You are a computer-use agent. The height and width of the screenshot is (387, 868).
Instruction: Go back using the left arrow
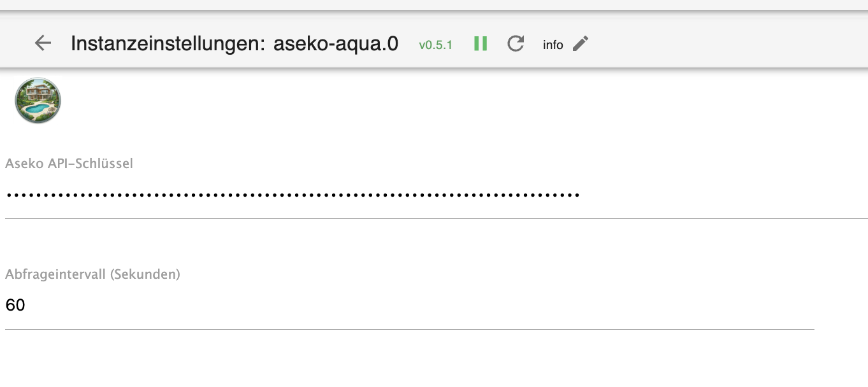(43, 43)
